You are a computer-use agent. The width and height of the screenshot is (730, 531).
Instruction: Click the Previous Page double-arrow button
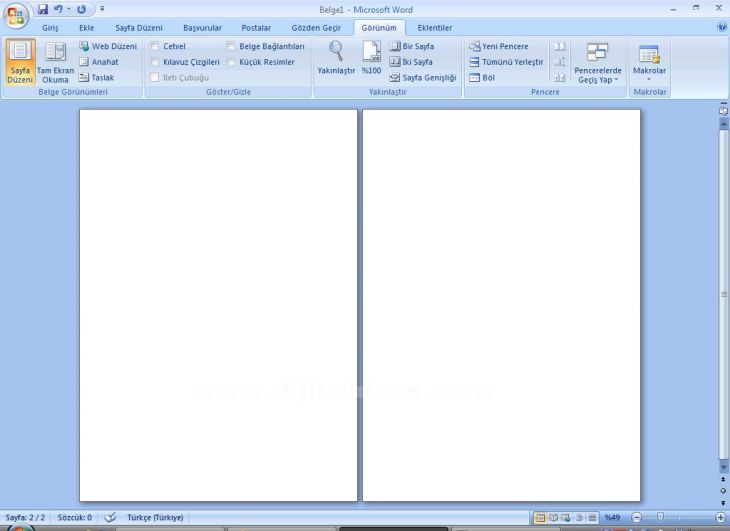(x=723, y=479)
